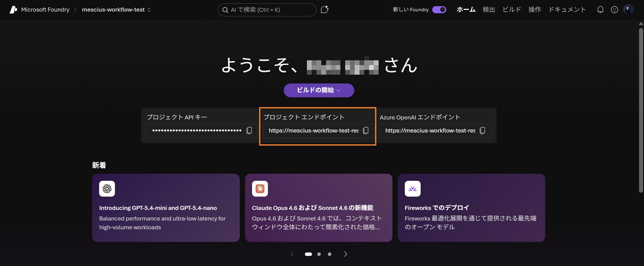644x266 pixels.
Task: Open the notifications bell
Action: point(600,9)
